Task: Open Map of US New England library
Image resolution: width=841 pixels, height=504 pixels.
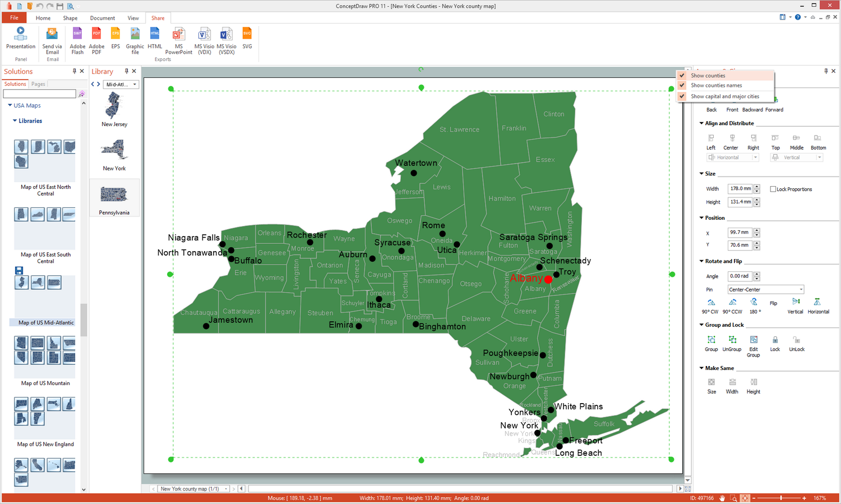Action: 45,444
